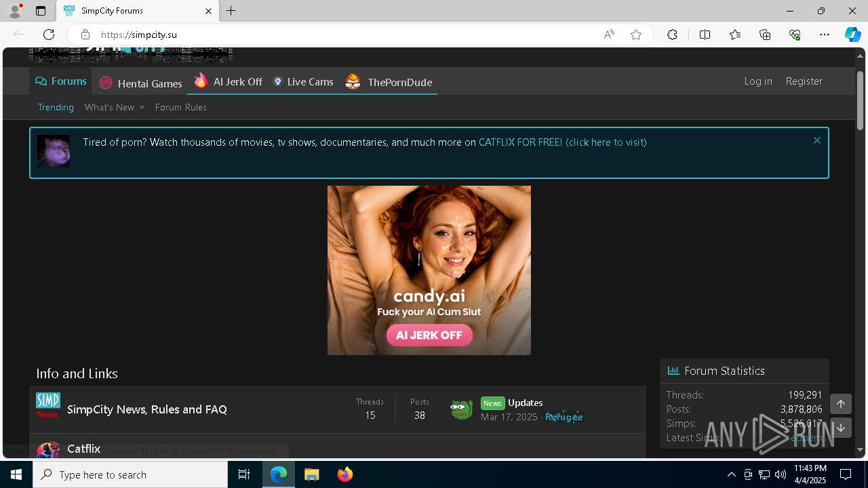Image resolution: width=868 pixels, height=488 pixels.
Task: Open the Windows Start menu
Action: [16, 474]
